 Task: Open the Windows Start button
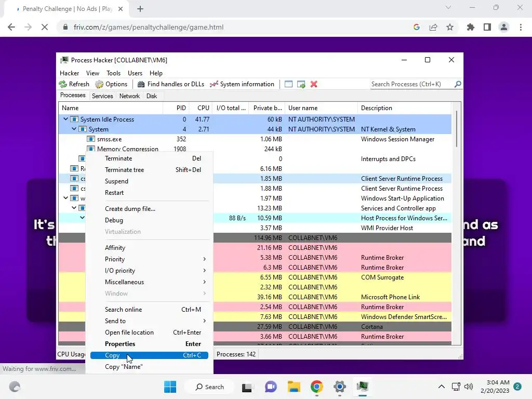tap(170, 387)
